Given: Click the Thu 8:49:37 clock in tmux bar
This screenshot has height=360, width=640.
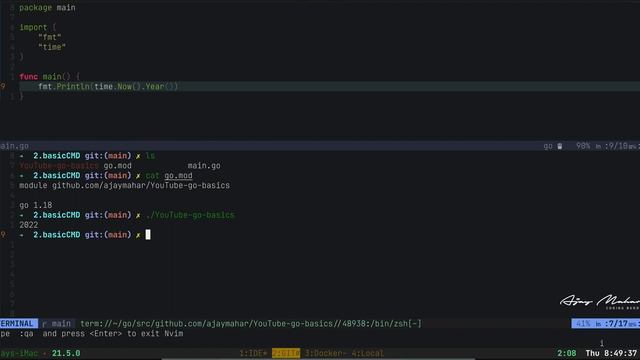Looking at the screenshot, I should (x=611, y=353).
